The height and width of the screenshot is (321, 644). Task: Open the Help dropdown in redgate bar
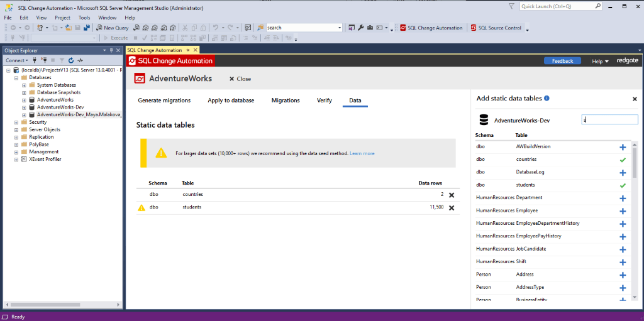pos(600,61)
